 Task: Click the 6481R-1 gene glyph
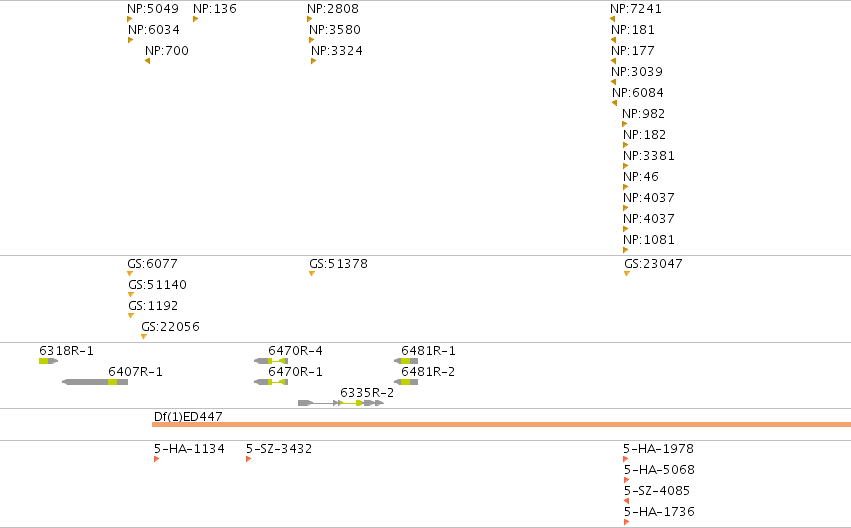pos(406,361)
